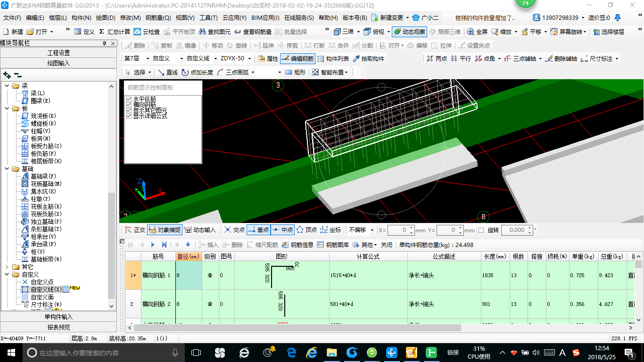
Task: Click 平行 parallel axis tool
Action: click(461, 59)
